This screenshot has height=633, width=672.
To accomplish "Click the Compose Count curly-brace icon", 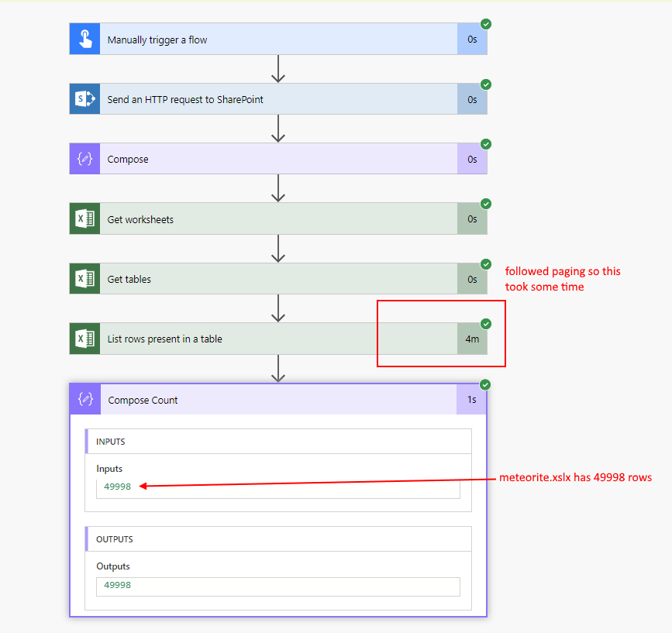I will 86,400.
